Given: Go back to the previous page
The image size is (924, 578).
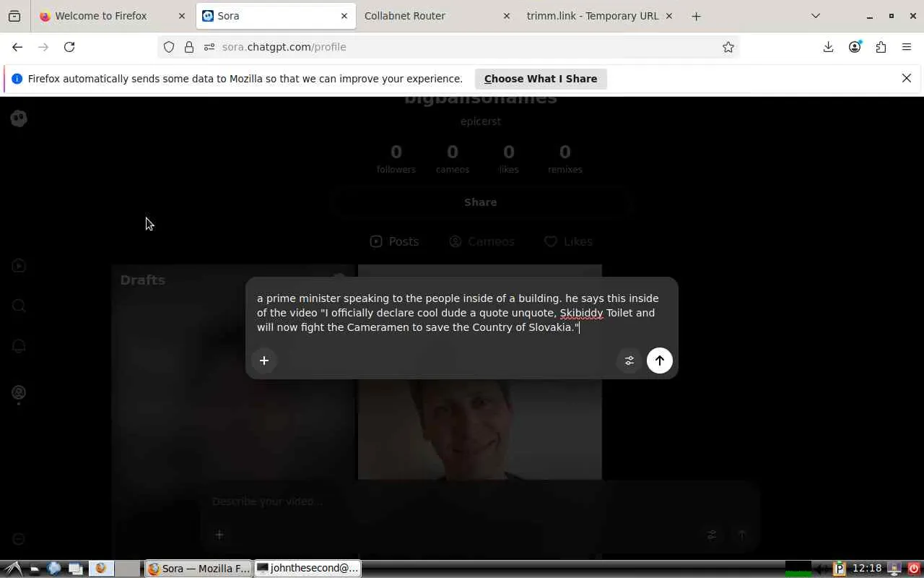Looking at the screenshot, I should (17, 47).
